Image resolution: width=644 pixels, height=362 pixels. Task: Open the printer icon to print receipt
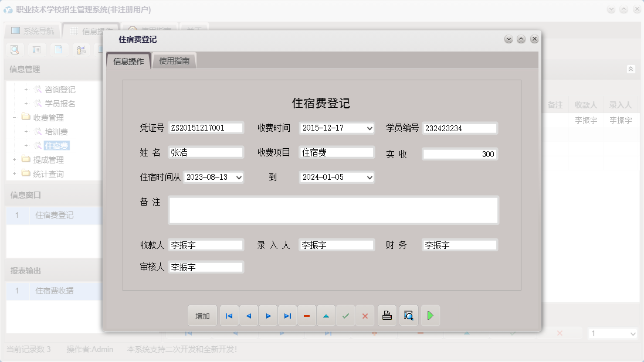point(387,316)
